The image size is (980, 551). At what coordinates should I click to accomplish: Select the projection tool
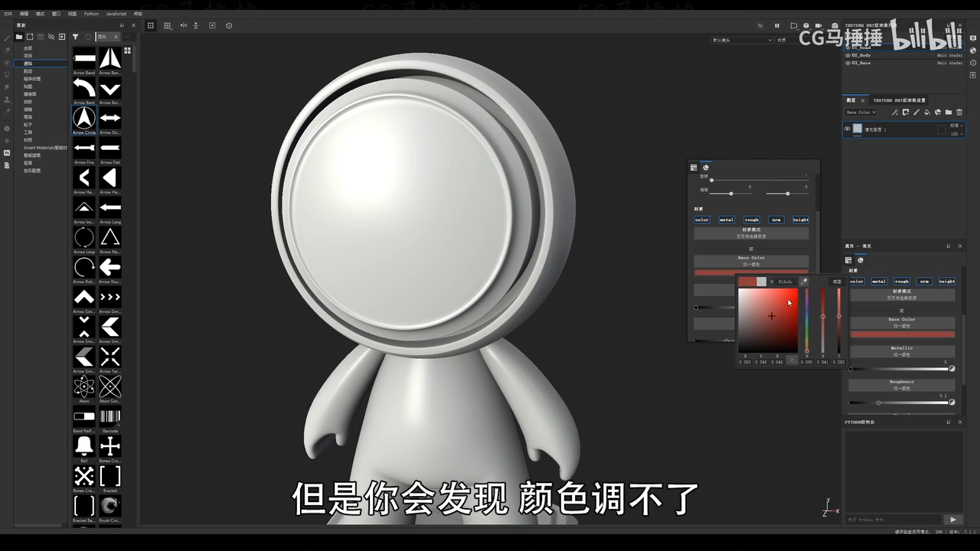coord(7,62)
